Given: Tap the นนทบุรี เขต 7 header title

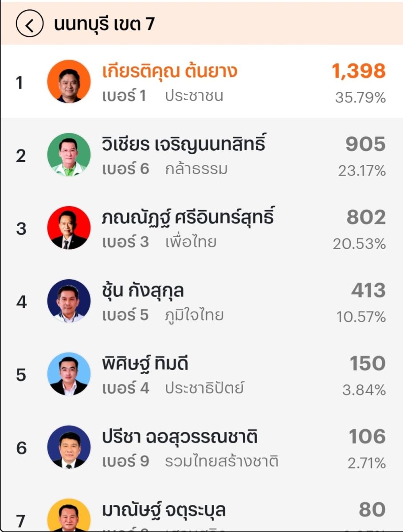Looking at the screenshot, I should (x=104, y=24).
